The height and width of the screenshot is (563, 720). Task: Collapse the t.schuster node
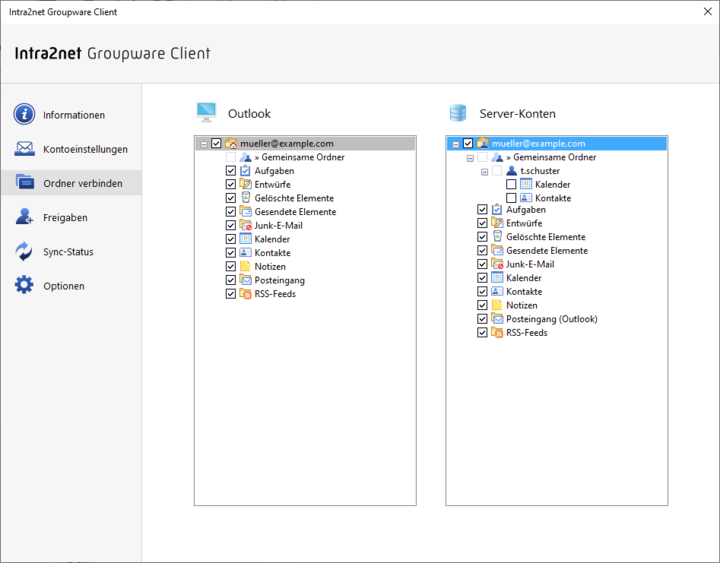(484, 172)
